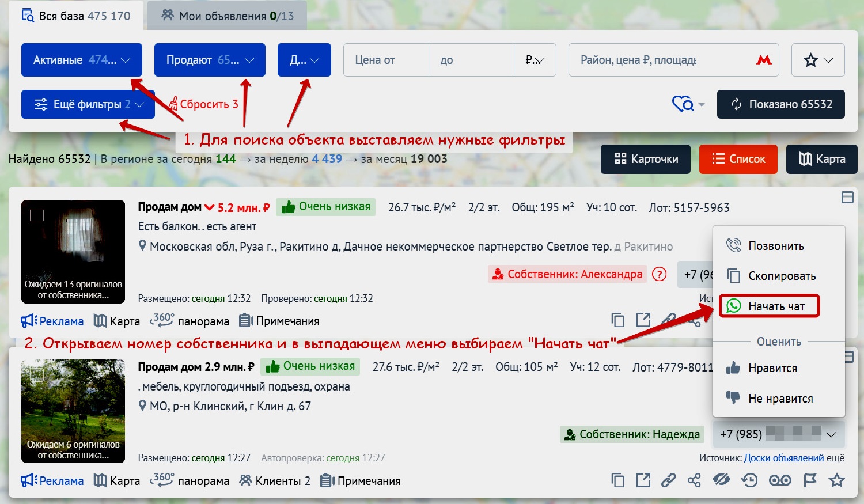The width and height of the screenshot is (864, 504).
Task: Expand the +7 (985) phone dropdown
Action: [x=779, y=434]
